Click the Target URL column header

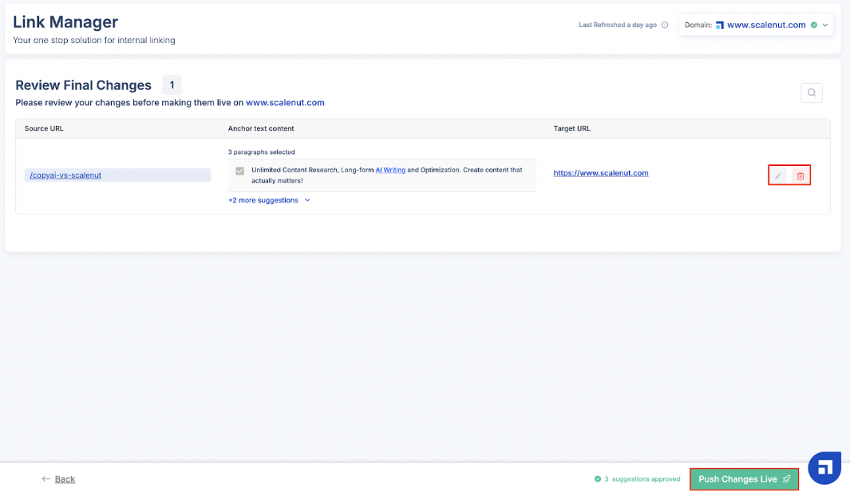coord(572,128)
